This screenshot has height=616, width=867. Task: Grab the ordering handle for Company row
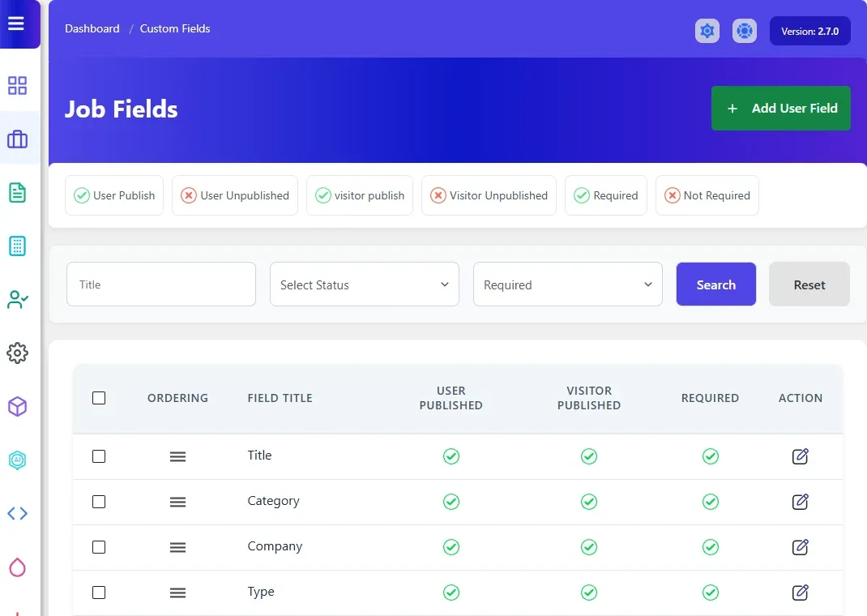(x=177, y=547)
